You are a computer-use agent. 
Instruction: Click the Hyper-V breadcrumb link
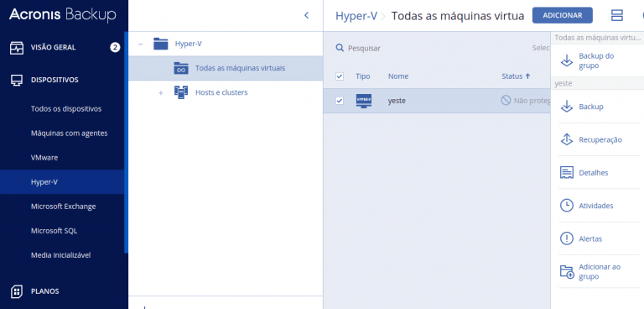click(356, 16)
